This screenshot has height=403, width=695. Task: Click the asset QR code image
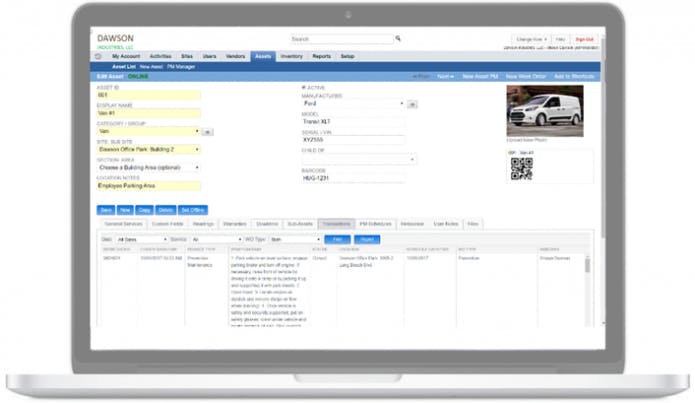(521, 169)
